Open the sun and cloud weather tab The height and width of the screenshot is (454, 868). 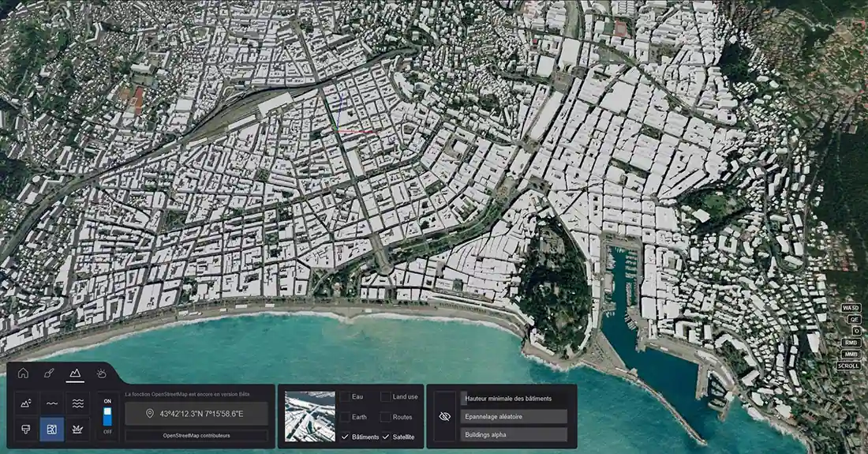(x=101, y=373)
